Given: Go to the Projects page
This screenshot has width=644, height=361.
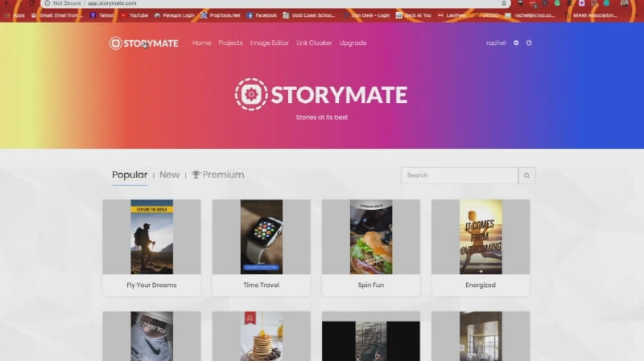Looking at the screenshot, I should tap(230, 43).
